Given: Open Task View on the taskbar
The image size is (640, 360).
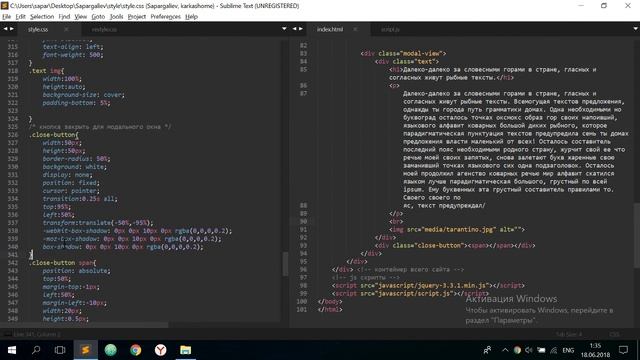Looking at the screenshot, I should coord(60,350).
